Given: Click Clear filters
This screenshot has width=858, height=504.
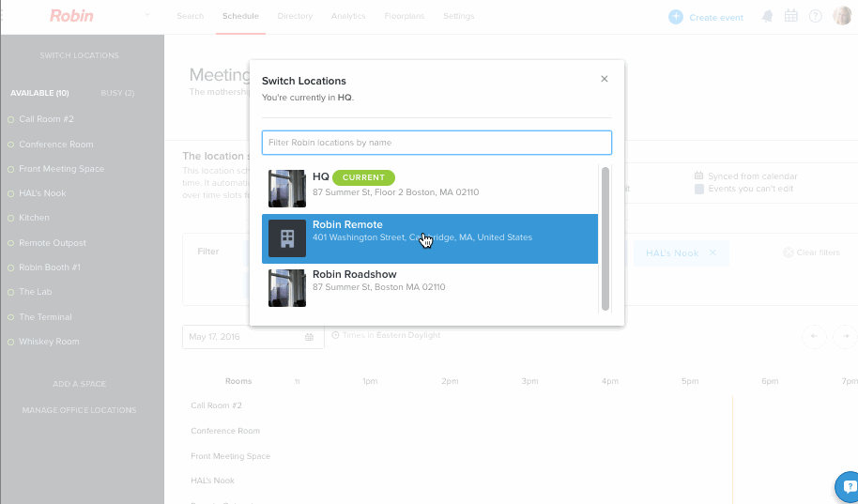Looking at the screenshot, I should (x=818, y=252).
